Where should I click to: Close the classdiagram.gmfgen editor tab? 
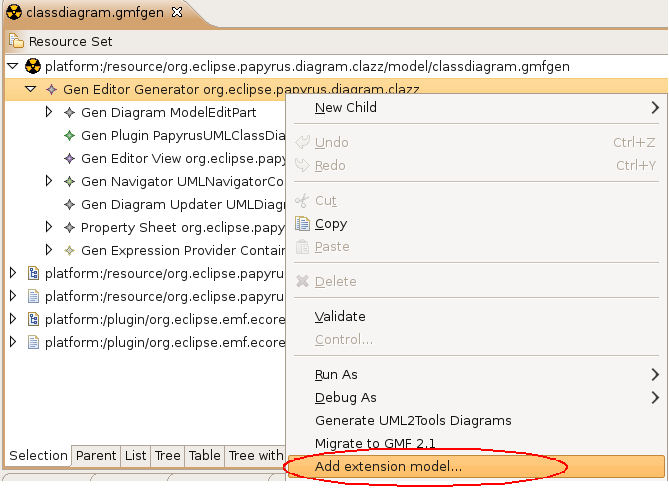[x=177, y=12]
